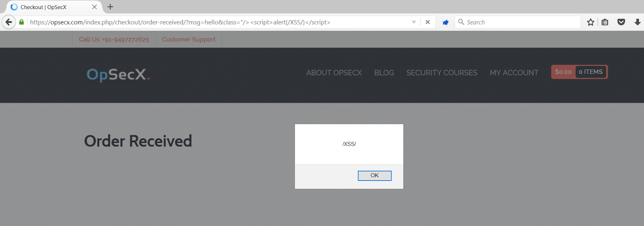Image resolution: width=644 pixels, height=226 pixels.
Task: Open the Customer Support link
Action: pos(188,40)
